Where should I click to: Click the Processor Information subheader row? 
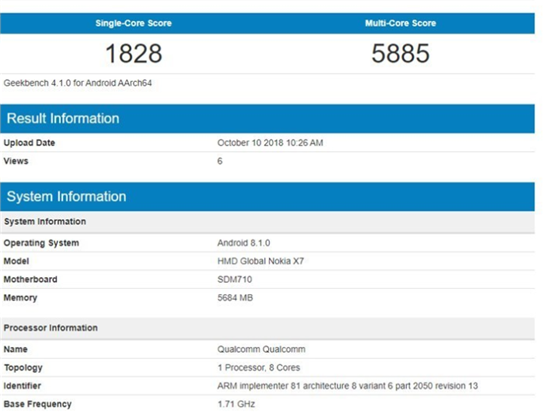267,328
